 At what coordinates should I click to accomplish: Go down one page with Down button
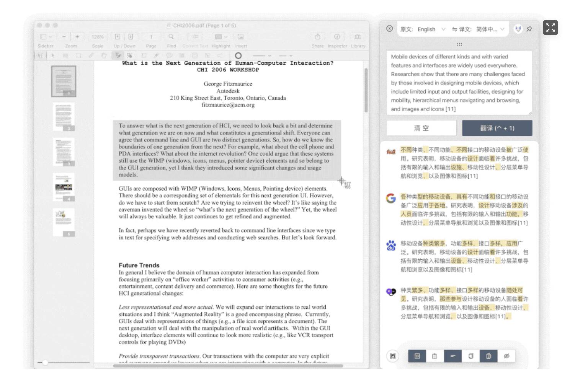[131, 37]
